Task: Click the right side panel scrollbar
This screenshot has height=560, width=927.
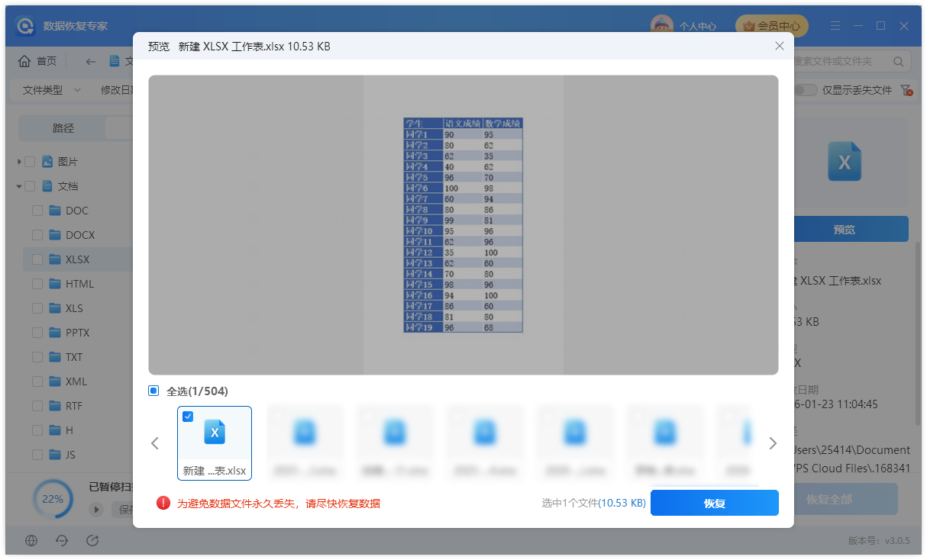Action: coord(919,333)
